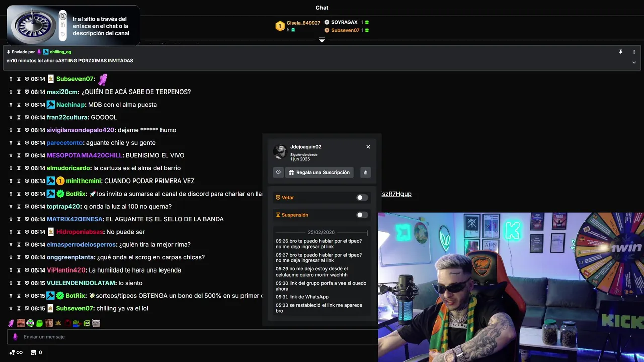Click chilling_og name in pinned message
Screen dimensions: 644x362
pyautogui.click(x=60, y=52)
